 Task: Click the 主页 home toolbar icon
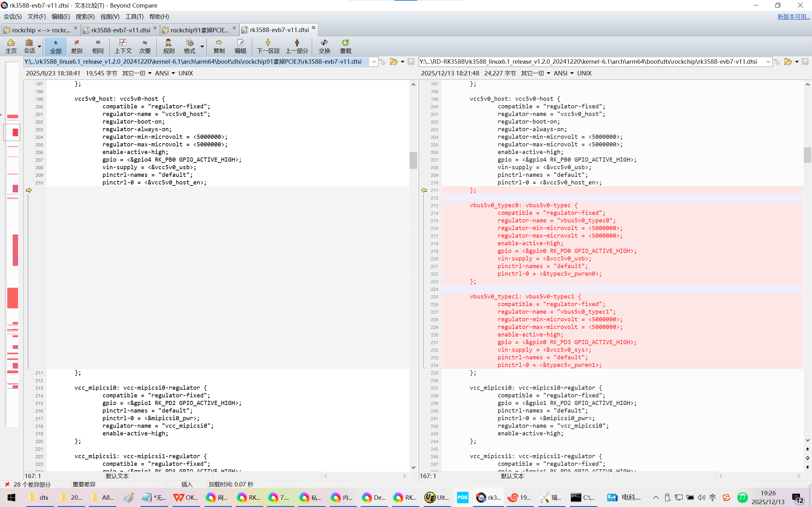click(x=11, y=46)
